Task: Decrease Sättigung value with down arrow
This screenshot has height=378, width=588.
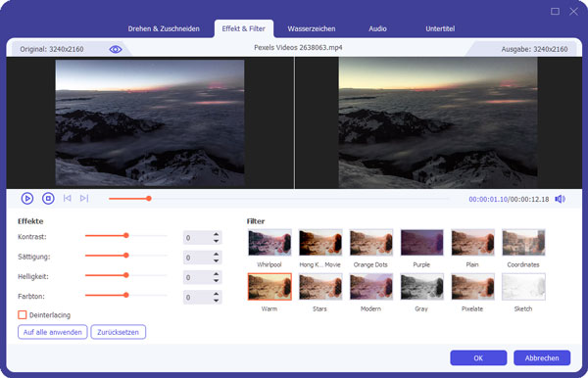Action: coord(216,260)
